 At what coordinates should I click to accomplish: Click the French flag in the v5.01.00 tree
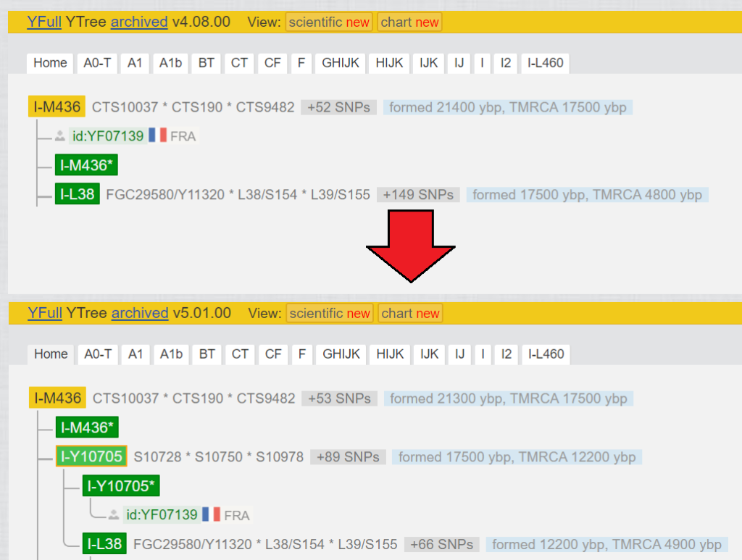[211, 514]
